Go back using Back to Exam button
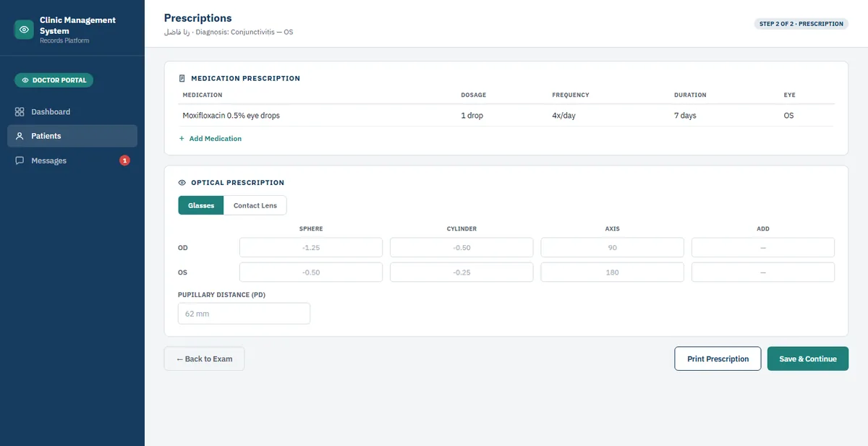 click(x=204, y=359)
